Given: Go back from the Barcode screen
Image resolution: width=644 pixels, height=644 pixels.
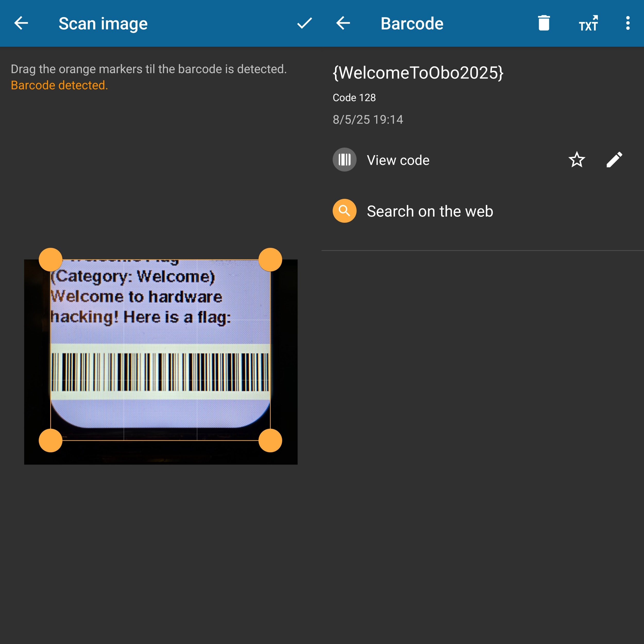Looking at the screenshot, I should [343, 23].
